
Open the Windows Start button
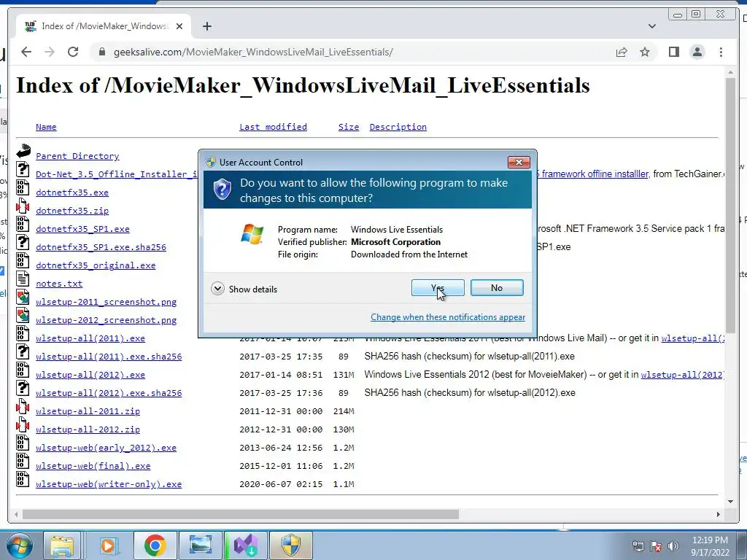pos(20,545)
